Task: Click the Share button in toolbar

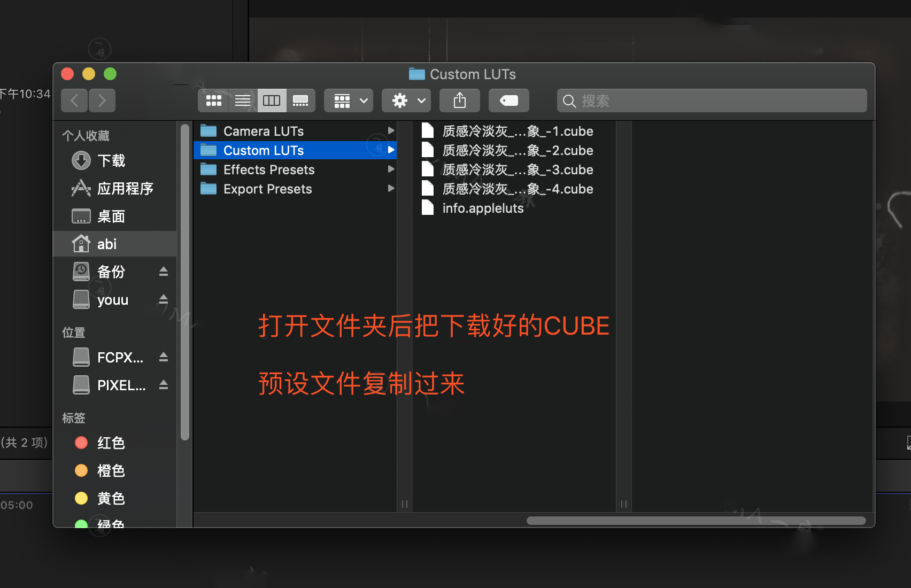Action: 460,100
